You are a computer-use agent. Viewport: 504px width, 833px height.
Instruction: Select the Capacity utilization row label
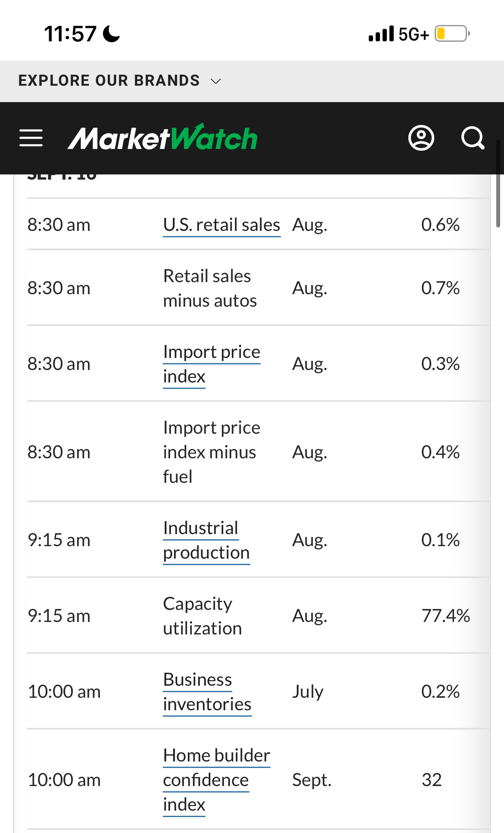point(202,616)
